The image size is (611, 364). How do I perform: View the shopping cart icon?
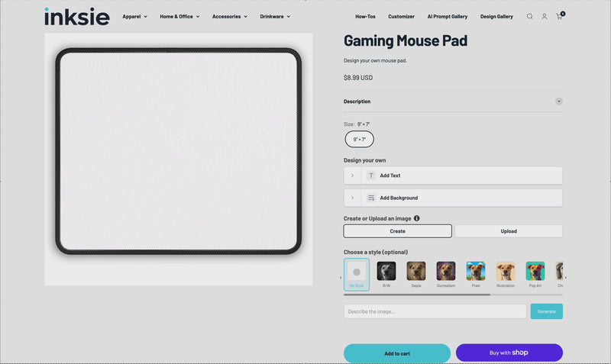[559, 16]
